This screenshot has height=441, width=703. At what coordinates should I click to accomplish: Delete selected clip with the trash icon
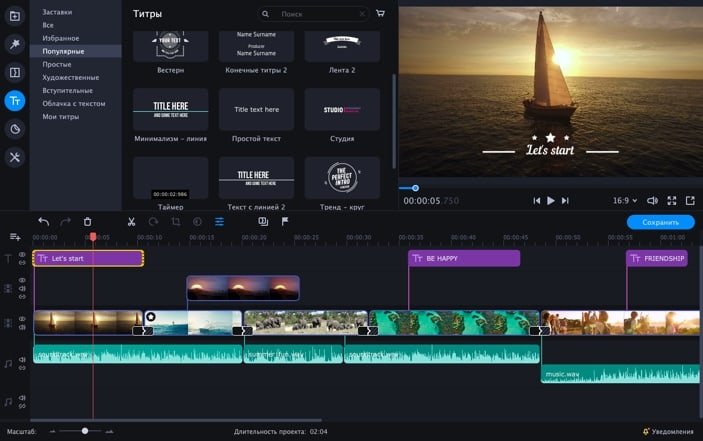tap(87, 222)
